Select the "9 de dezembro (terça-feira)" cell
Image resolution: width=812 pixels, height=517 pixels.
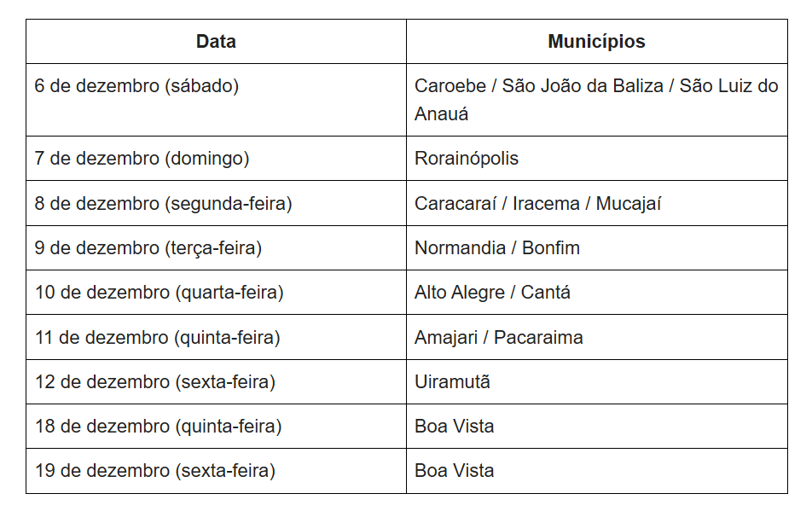[148, 248]
